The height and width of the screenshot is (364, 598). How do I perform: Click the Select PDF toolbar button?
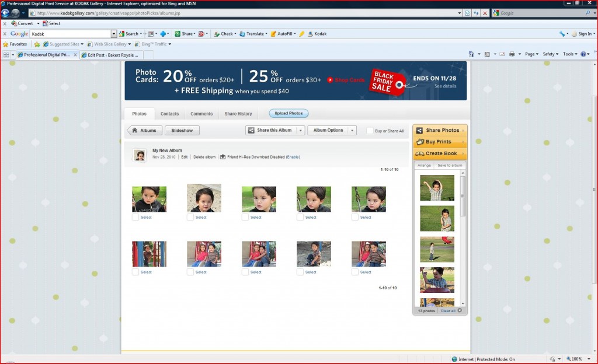pos(51,23)
